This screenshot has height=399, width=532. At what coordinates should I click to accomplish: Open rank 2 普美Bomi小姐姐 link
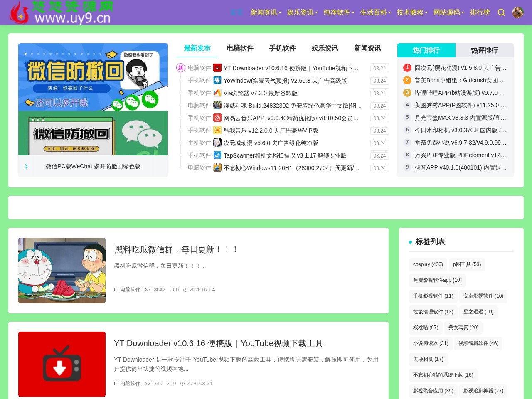click(459, 80)
